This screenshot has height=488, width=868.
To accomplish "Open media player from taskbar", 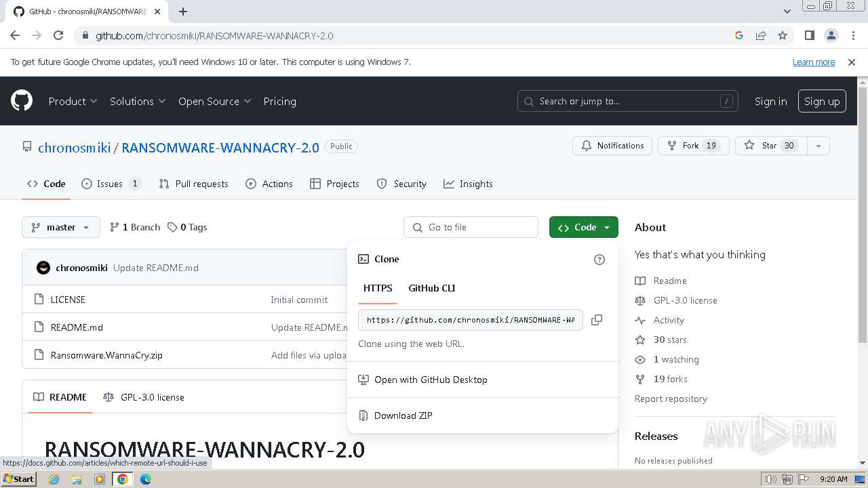I will pos(100,479).
